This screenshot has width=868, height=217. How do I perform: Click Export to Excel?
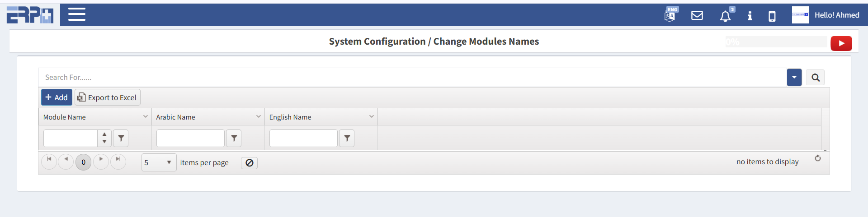pyautogui.click(x=108, y=97)
